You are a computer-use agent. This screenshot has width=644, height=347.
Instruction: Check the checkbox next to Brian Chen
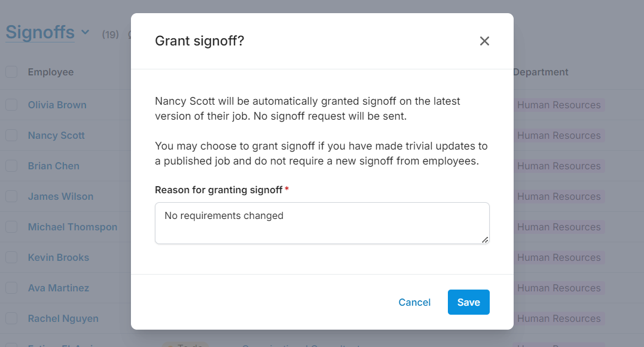11,165
